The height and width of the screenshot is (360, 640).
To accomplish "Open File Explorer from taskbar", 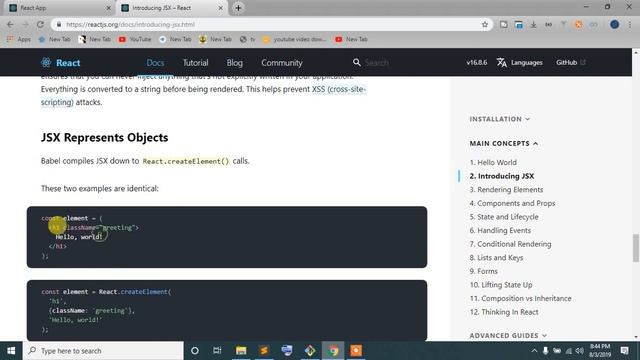I will [241, 351].
